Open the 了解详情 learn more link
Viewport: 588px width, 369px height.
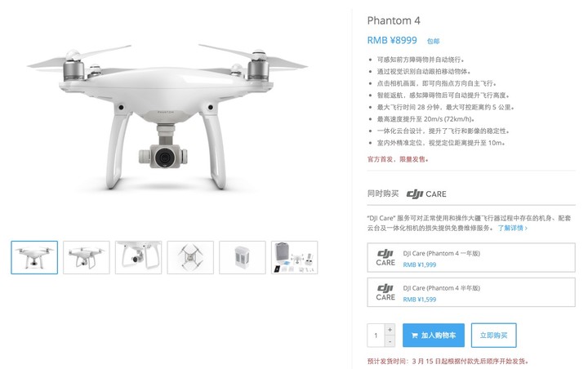tap(512, 228)
